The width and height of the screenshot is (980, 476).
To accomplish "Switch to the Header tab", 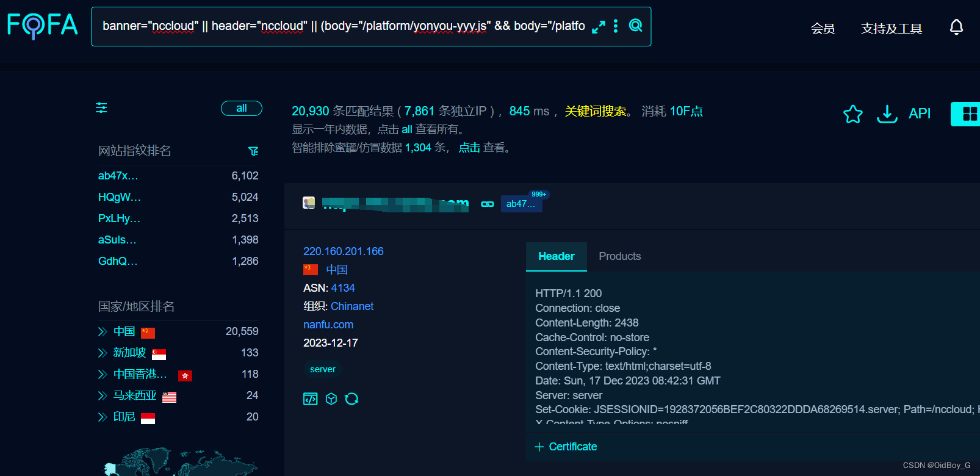I will (557, 256).
